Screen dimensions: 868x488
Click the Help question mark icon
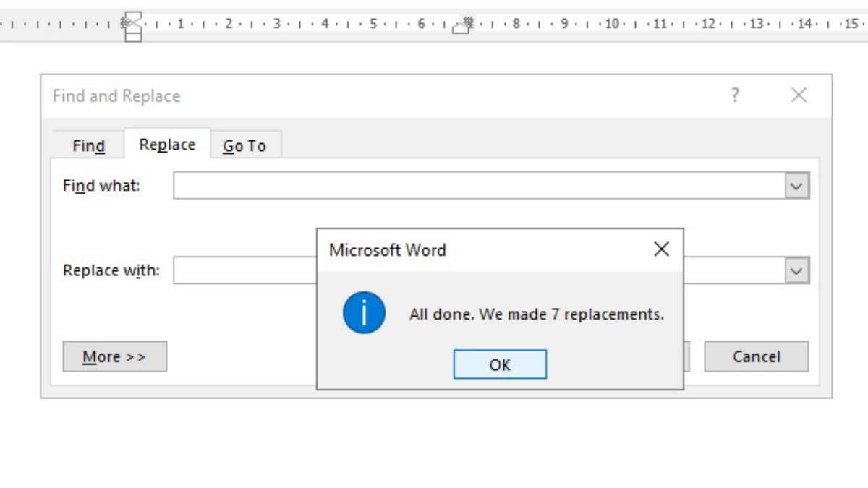(x=736, y=95)
